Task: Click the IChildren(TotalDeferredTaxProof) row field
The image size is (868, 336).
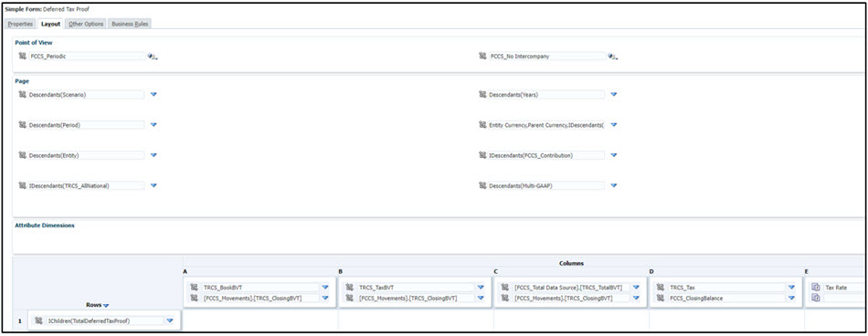Action: 105,320
